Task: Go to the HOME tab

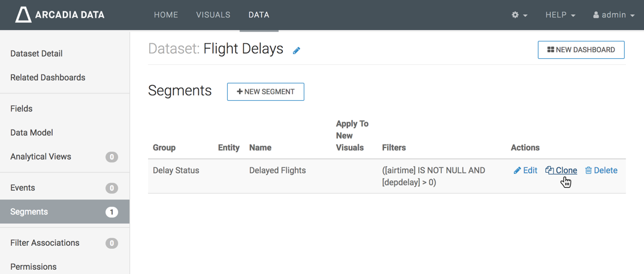Action: click(x=166, y=15)
